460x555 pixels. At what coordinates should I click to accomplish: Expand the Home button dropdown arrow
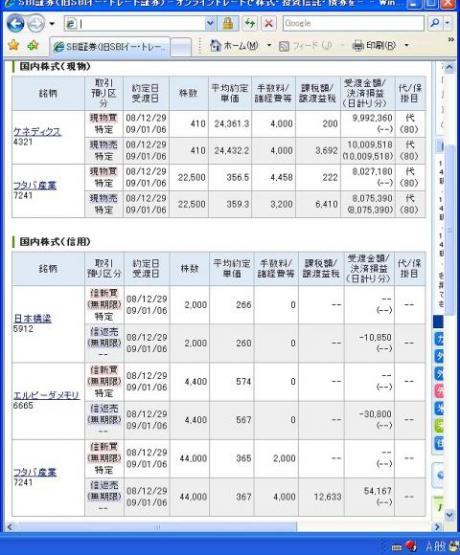point(269,45)
